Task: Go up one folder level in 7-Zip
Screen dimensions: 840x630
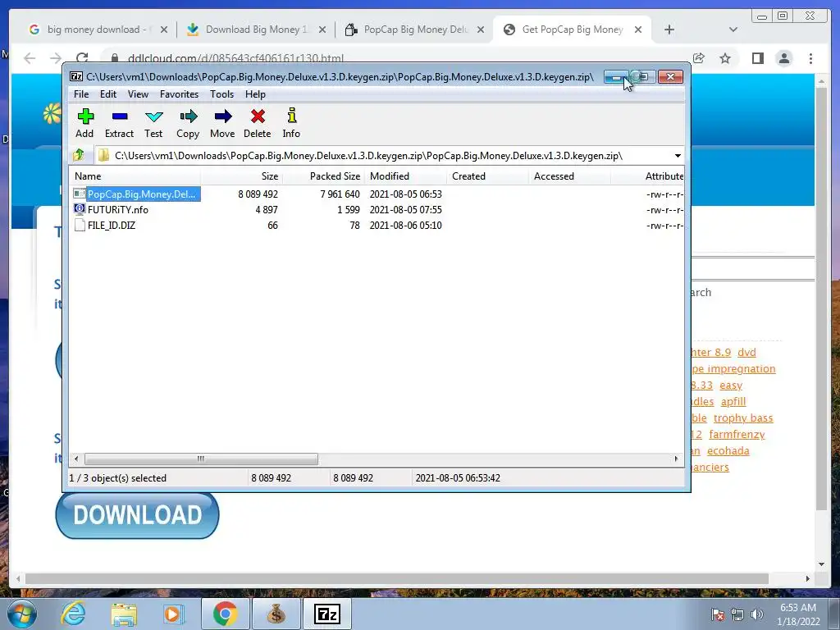Action: point(79,155)
